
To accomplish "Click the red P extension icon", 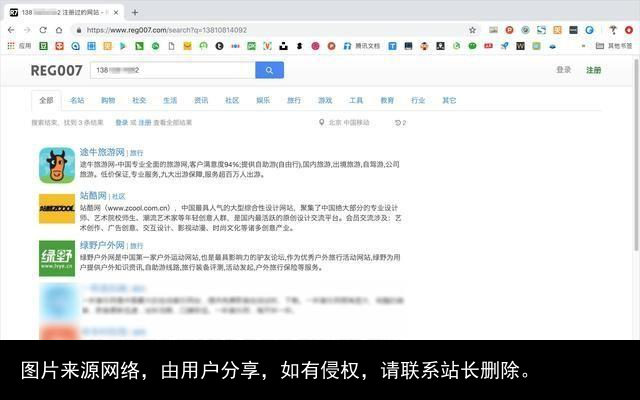I will [x=509, y=30].
